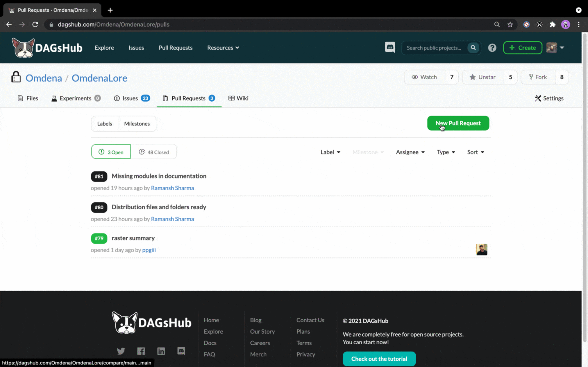Go to Explore in the top navigation
The width and height of the screenshot is (588, 367).
coord(104,48)
